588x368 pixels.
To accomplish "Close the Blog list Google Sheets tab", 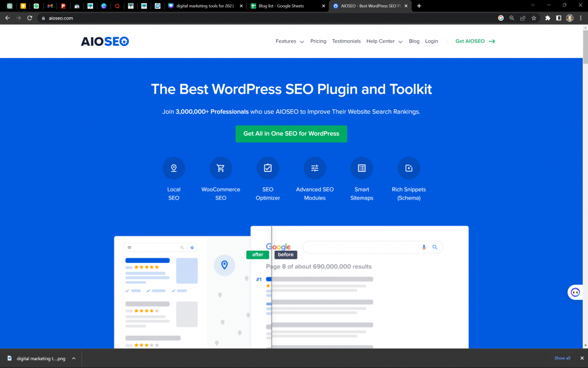I will pyautogui.click(x=323, y=6).
